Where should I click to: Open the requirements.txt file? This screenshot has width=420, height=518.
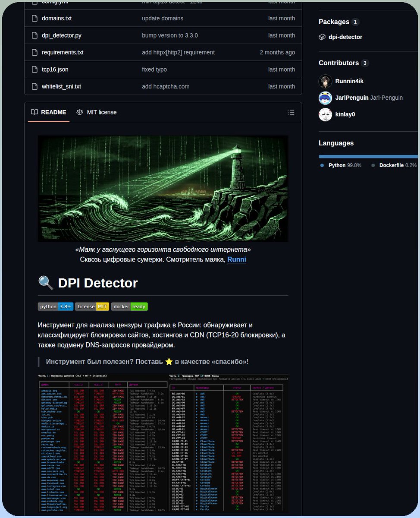(x=63, y=52)
